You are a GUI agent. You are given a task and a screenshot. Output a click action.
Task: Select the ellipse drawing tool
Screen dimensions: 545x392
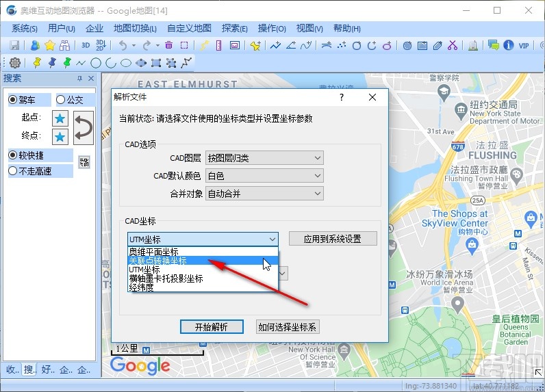point(126,63)
